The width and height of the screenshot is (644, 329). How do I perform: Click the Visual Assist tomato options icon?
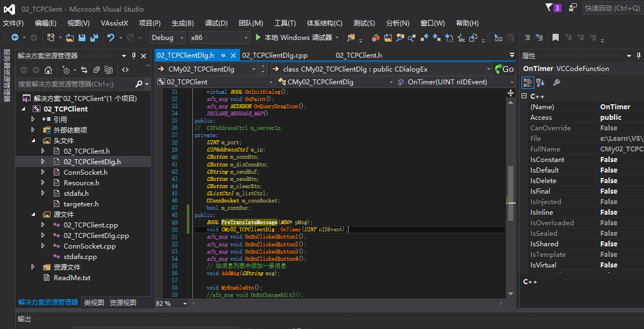(376, 38)
